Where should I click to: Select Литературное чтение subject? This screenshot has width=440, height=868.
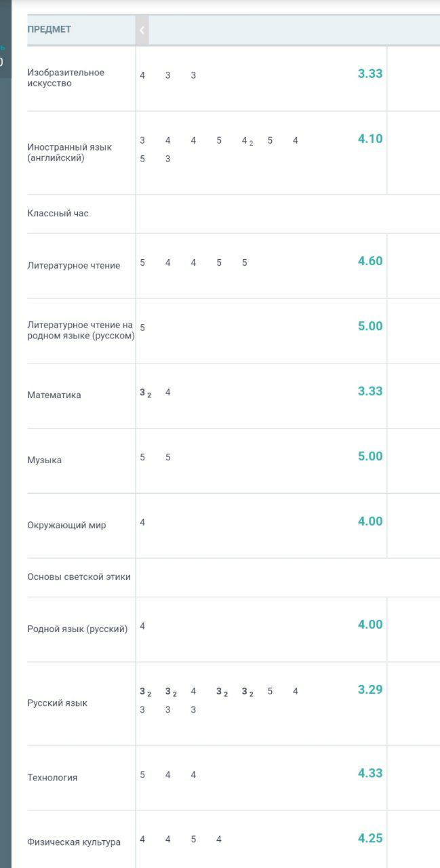(x=74, y=265)
